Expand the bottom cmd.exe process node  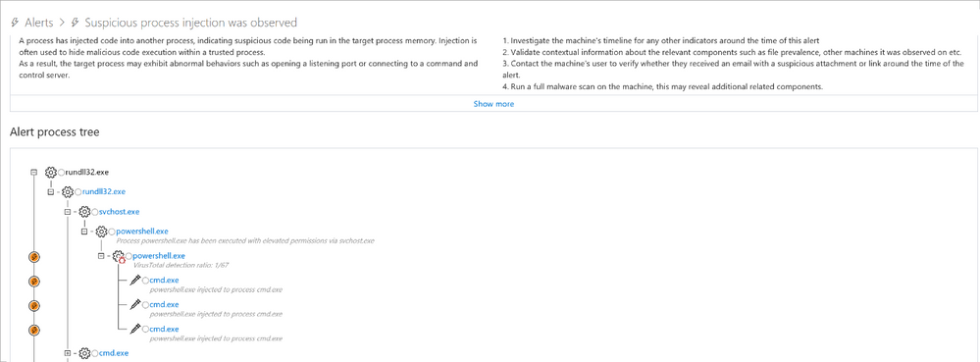[x=68, y=353]
